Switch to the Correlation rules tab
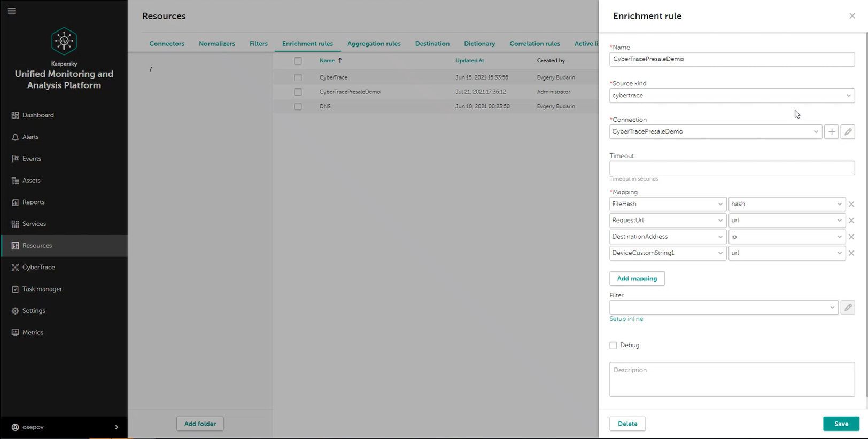This screenshot has width=868, height=439. click(535, 44)
